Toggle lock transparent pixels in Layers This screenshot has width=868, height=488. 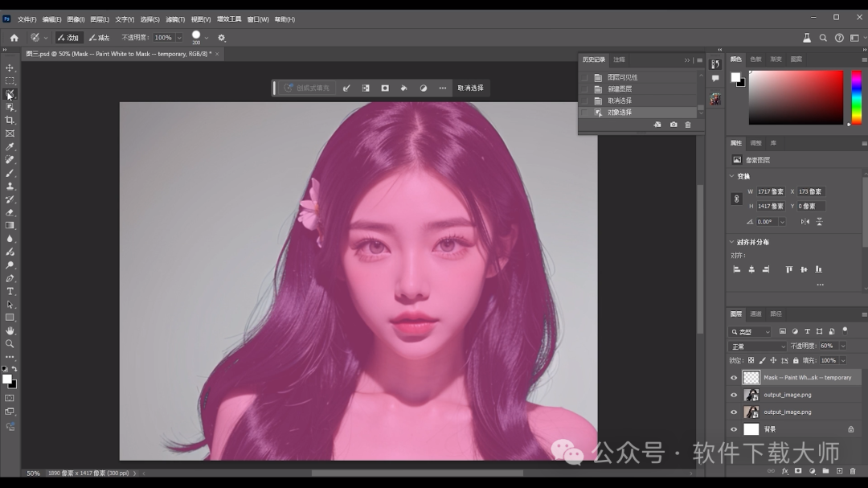coord(751,361)
